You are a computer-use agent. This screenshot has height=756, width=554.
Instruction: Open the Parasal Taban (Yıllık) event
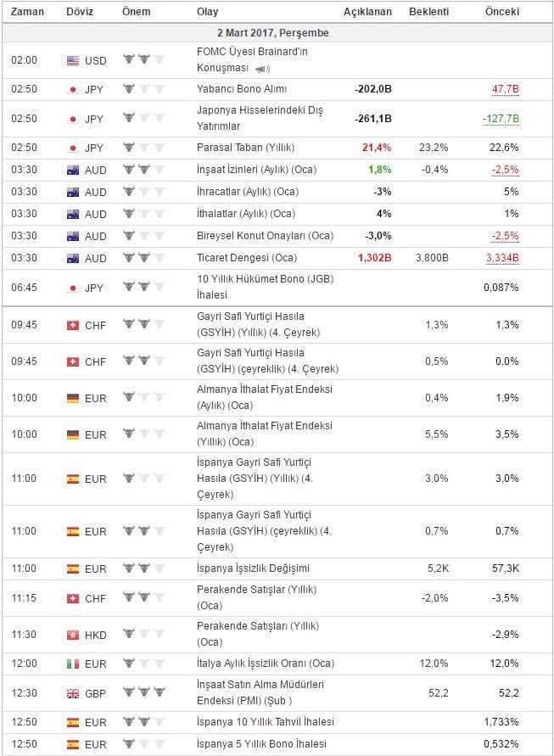[245, 148]
